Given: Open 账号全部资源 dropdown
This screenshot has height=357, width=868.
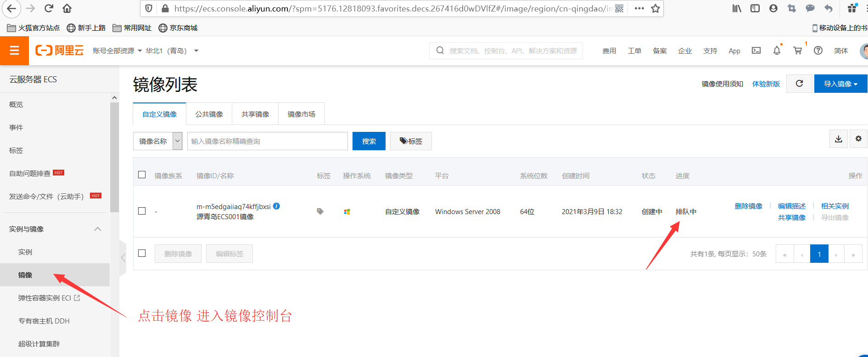Looking at the screenshot, I should pos(117,51).
